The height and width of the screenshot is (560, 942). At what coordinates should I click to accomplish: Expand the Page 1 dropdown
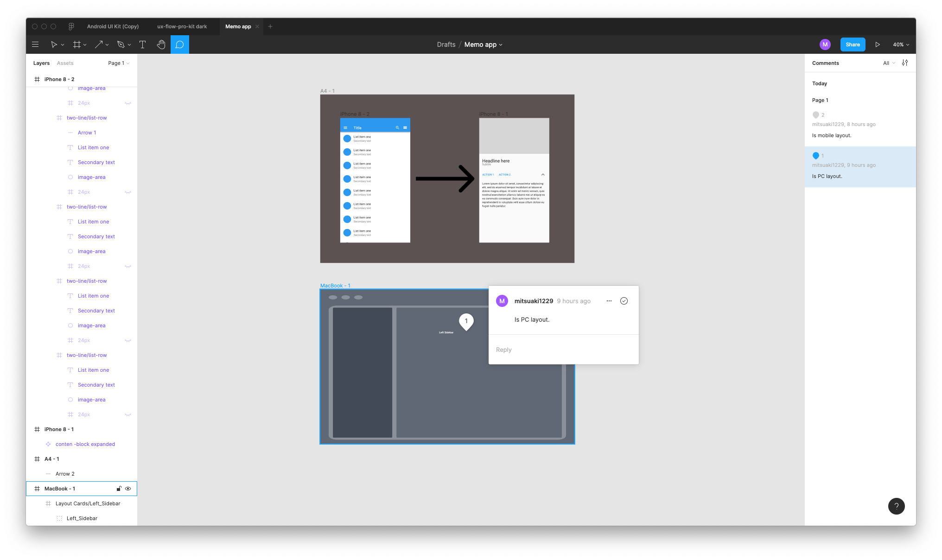(119, 63)
